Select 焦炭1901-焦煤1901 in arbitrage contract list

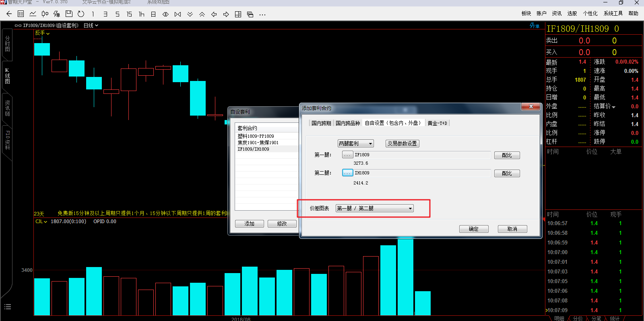pyautogui.click(x=258, y=143)
